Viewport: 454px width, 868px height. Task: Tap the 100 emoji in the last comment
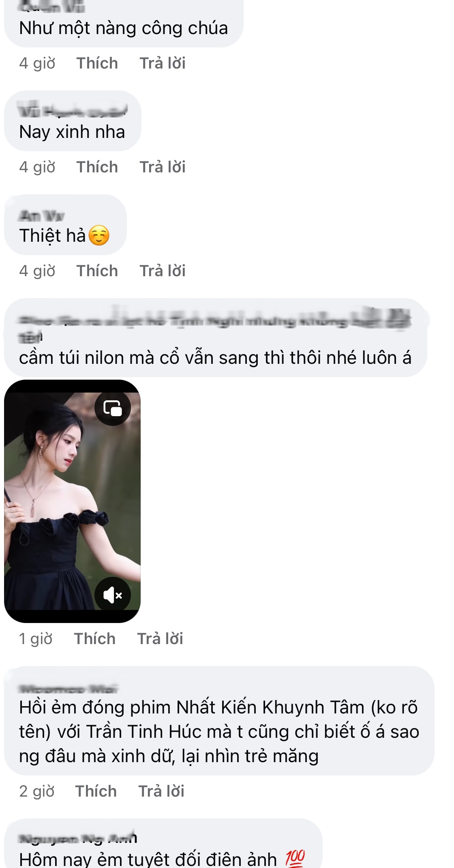(295, 858)
